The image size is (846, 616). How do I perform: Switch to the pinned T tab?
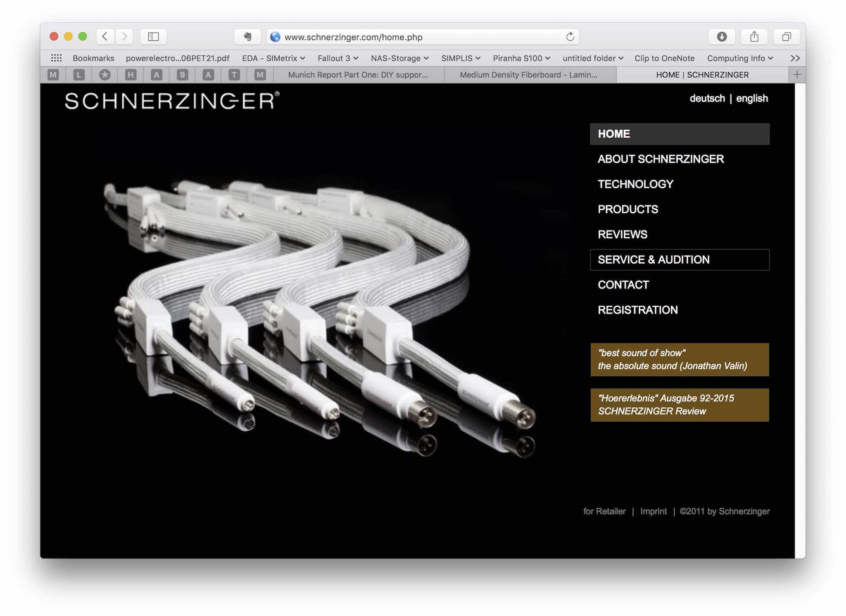pos(234,75)
